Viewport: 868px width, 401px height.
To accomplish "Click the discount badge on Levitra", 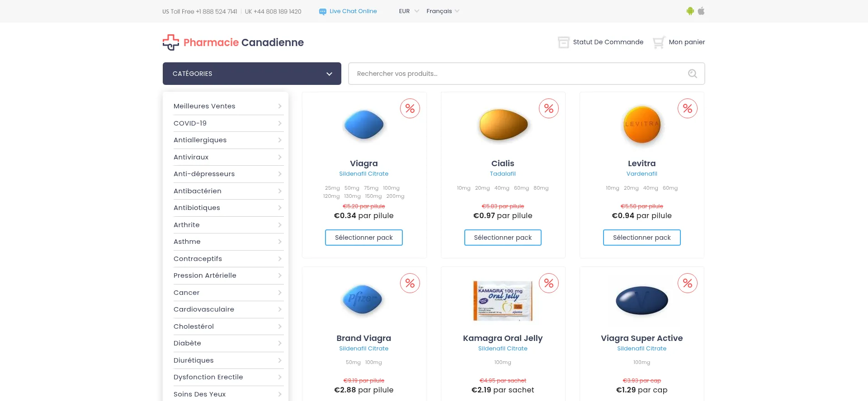I will pyautogui.click(x=688, y=108).
